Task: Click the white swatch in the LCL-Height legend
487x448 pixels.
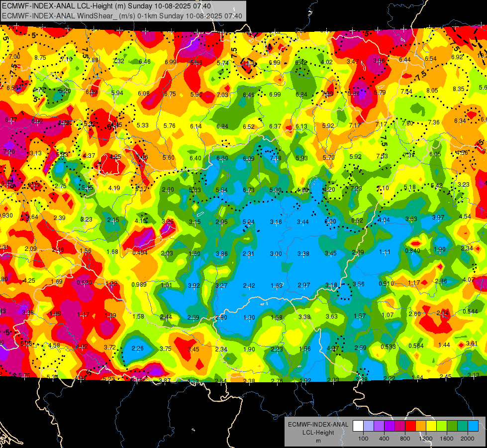Action: tap(358, 426)
